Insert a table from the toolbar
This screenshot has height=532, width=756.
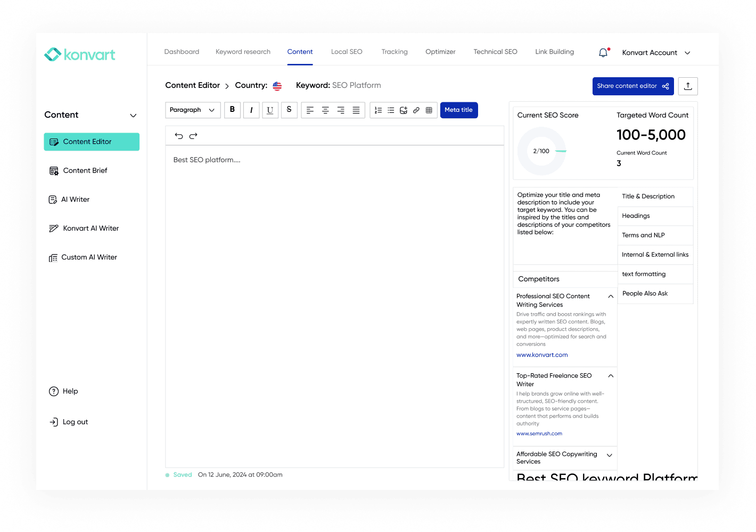tap(429, 110)
